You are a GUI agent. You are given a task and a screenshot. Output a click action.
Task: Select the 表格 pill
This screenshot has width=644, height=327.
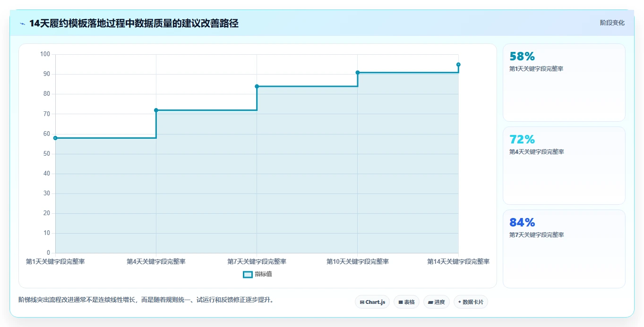click(x=406, y=302)
